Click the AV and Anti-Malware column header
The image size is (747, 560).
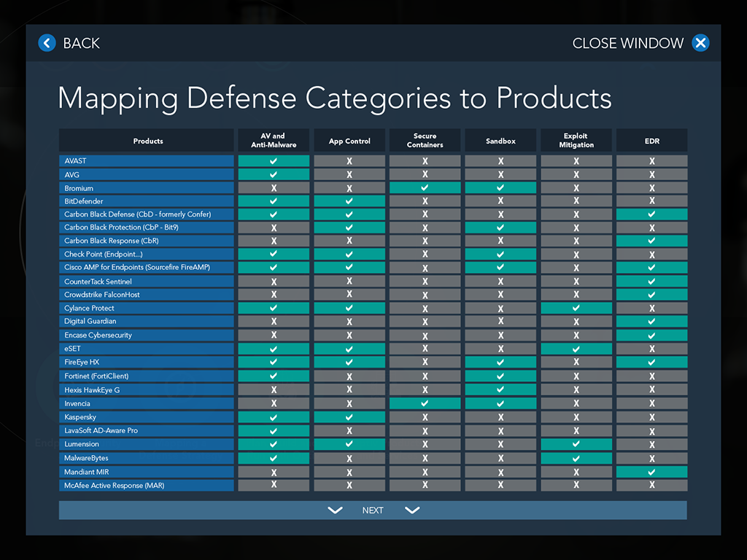pos(274,141)
